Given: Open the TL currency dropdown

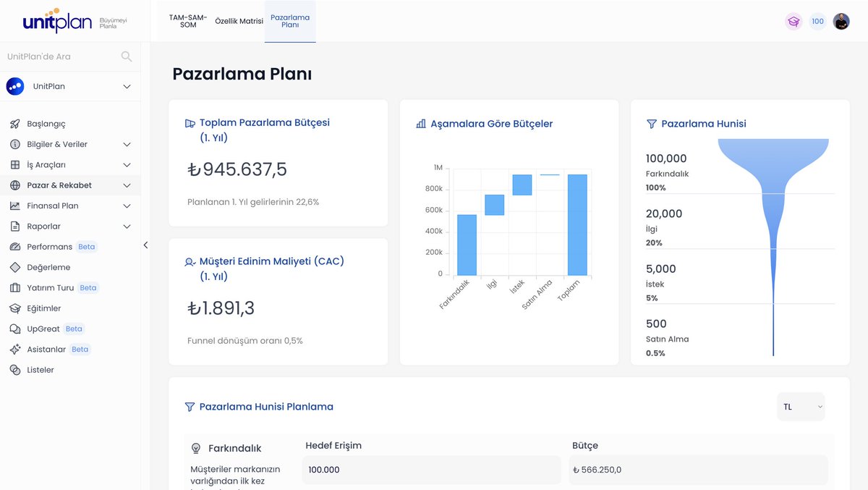Looking at the screenshot, I should (x=801, y=407).
